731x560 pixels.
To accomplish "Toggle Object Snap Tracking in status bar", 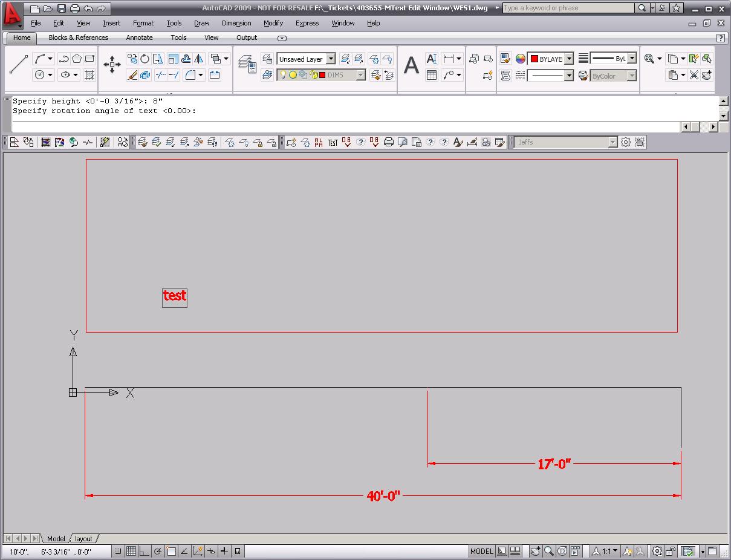I will (184, 551).
